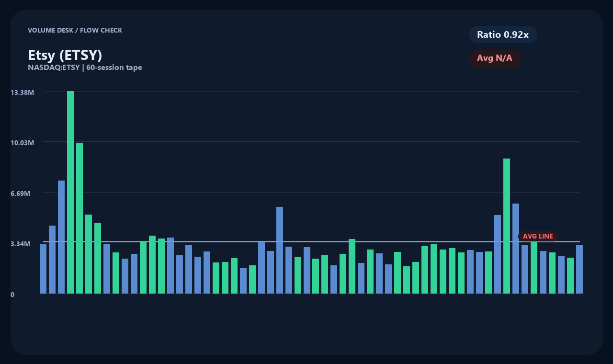The image size is (613, 364).
Task: Click the 0 axis label
Action: 12,295
